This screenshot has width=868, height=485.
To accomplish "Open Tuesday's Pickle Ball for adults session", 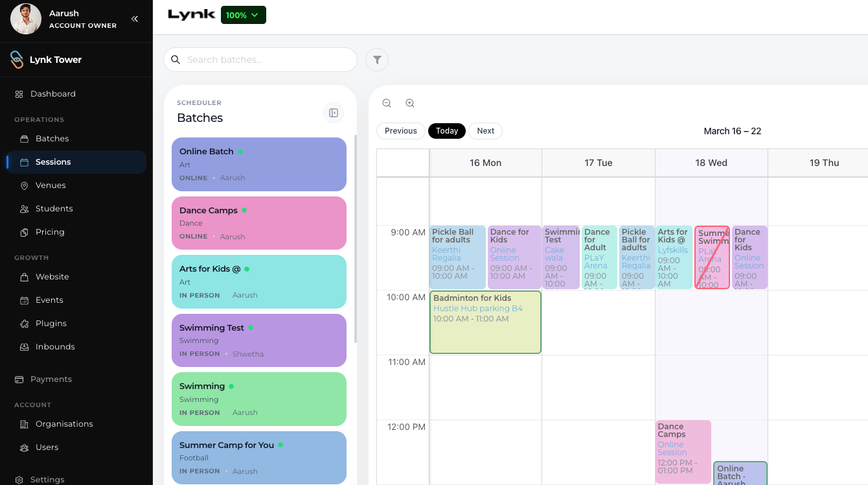I will [x=637, y=257].
